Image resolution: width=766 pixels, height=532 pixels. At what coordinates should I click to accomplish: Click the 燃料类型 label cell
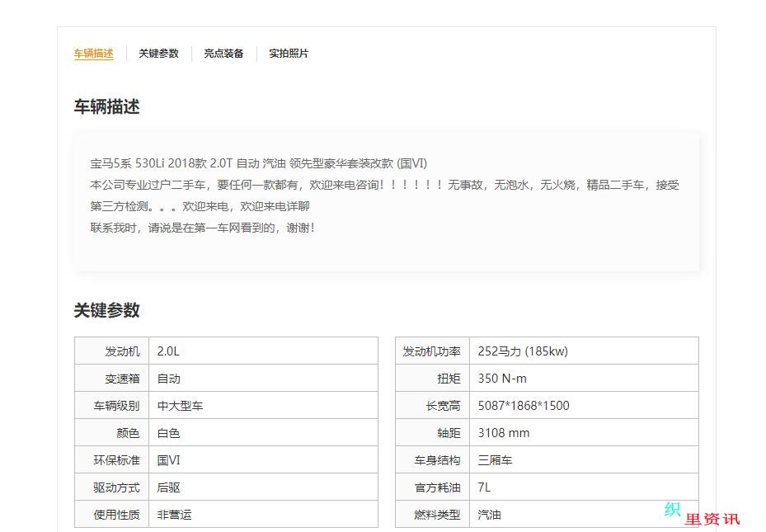coord(432,514)
